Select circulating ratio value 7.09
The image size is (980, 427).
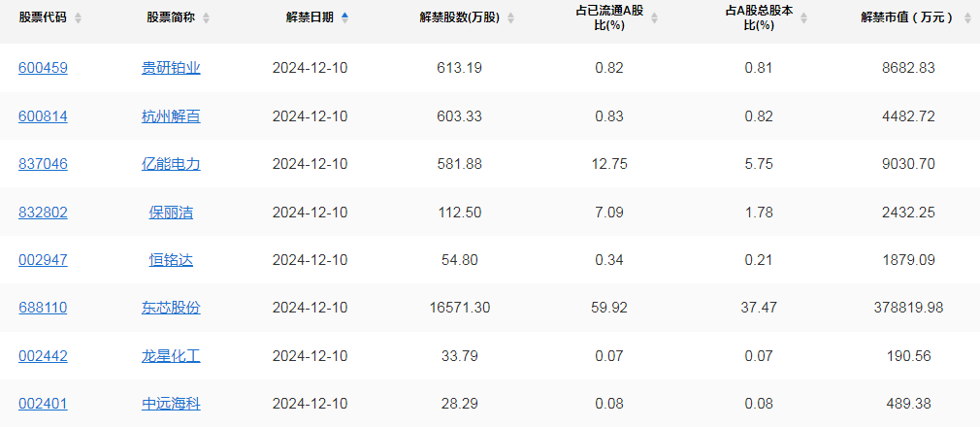609,213
